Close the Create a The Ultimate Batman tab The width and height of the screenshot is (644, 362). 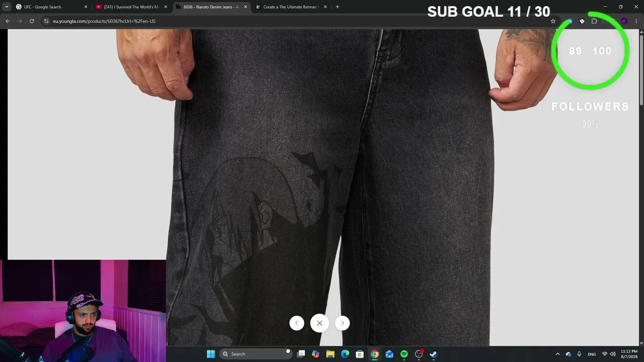(326, 7)
